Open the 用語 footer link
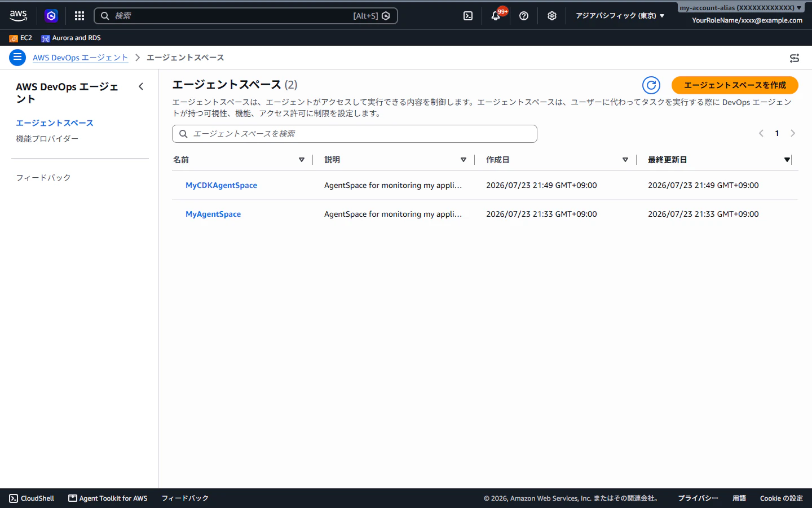Viewport: 812px width, 508px height. click(739, 498)
